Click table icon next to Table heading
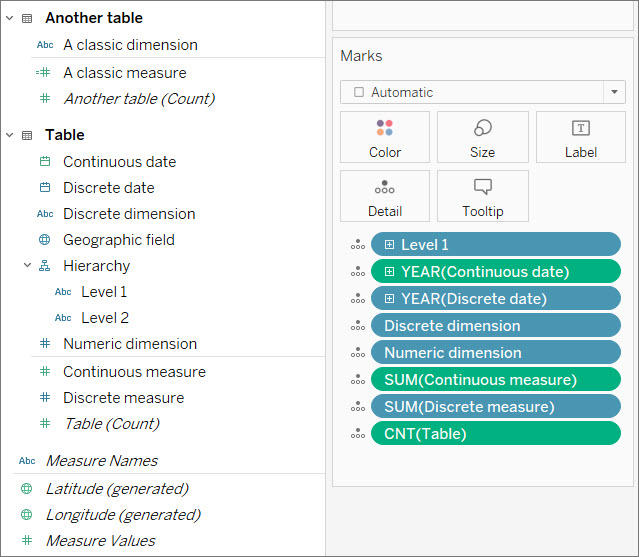 point(27,135)
